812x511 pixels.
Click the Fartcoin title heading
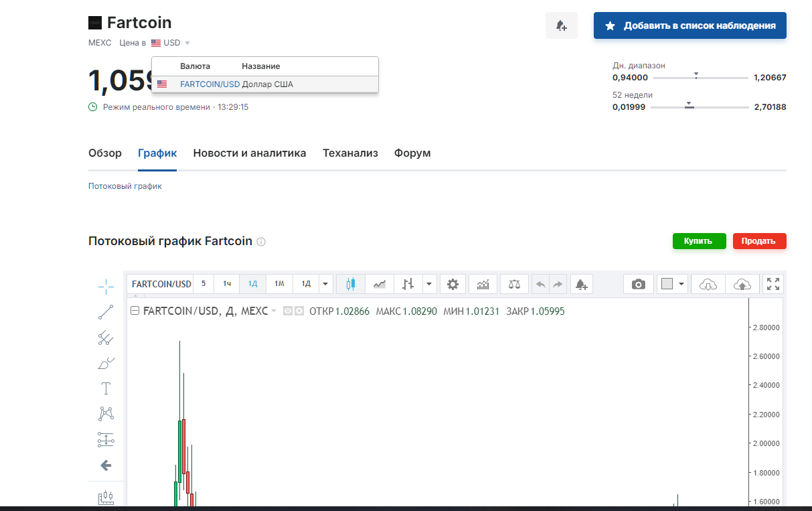click(x=139, y=23)
